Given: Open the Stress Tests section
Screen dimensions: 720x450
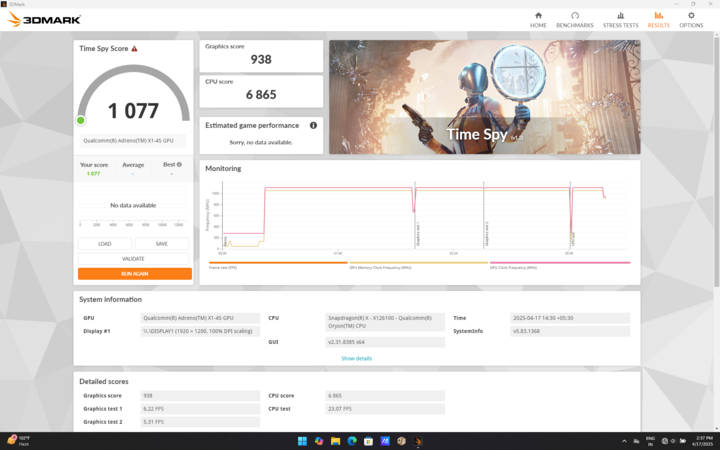Looking at the screenshot, I should tap(620, 20).
